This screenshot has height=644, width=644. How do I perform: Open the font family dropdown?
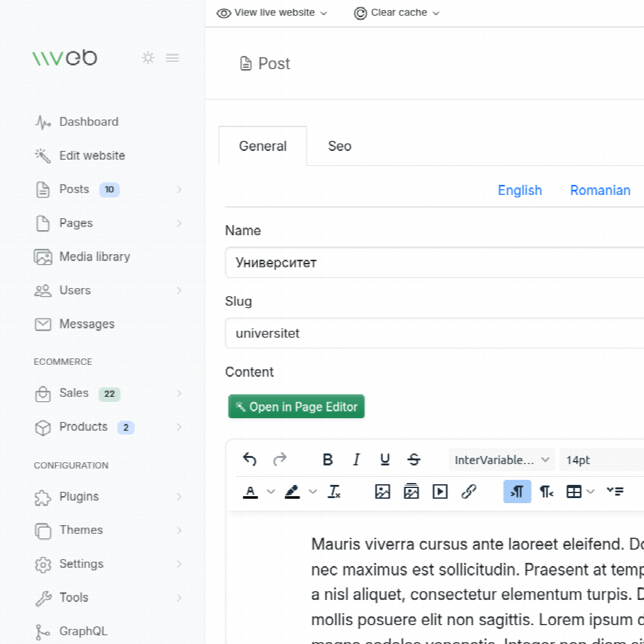click(501, 460)
